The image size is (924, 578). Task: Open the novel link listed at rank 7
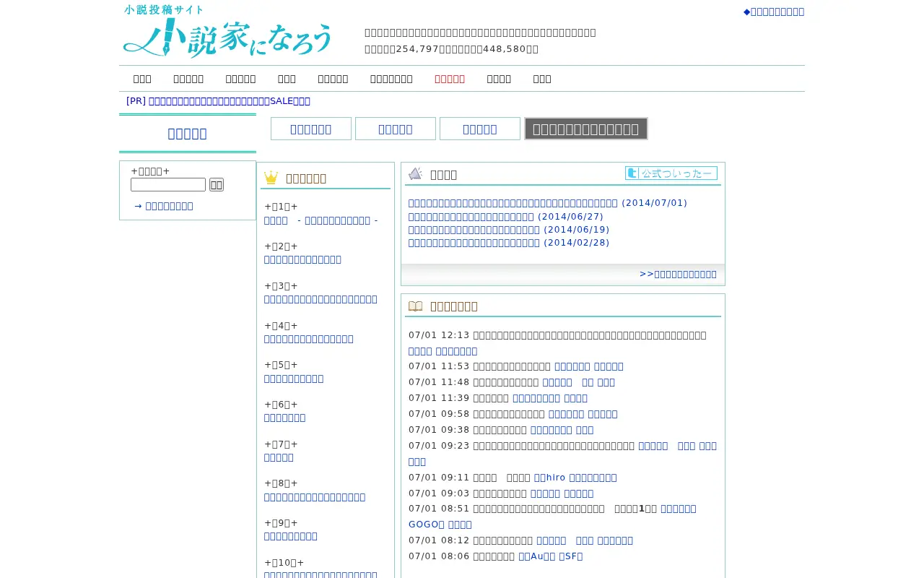click(x=279, y=457)
